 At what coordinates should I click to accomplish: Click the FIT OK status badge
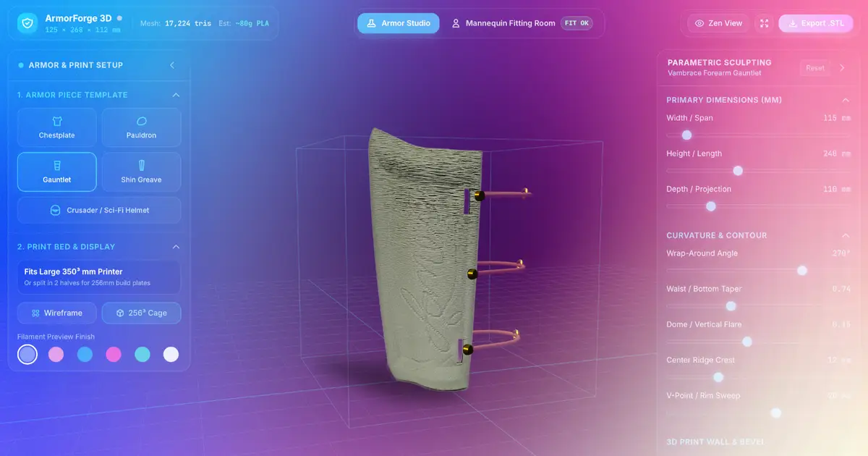pos(576,23)
